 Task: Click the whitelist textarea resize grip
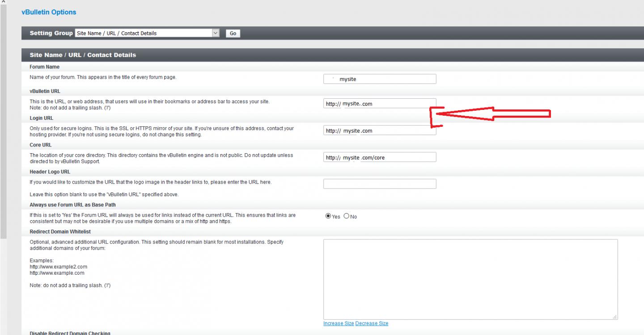[x=615, y=317]
